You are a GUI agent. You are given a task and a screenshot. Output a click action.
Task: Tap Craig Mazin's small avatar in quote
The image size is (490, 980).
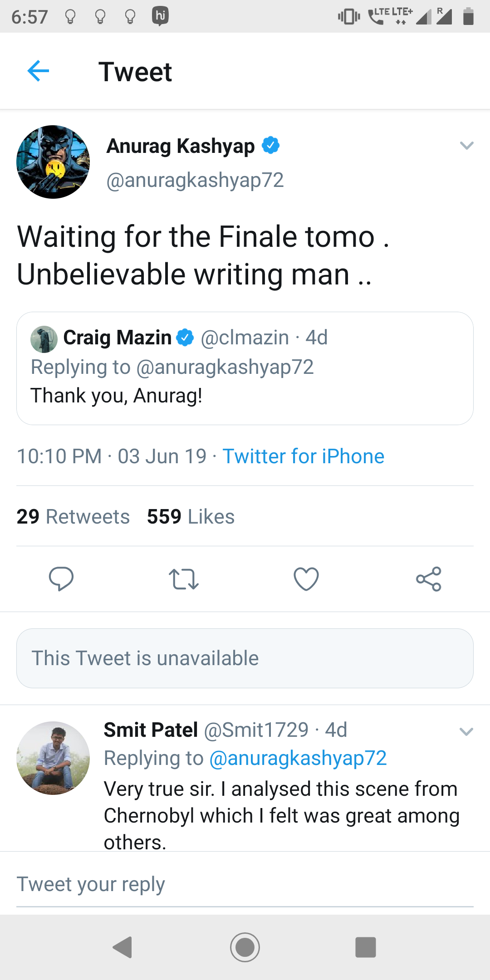coord(44,339)
